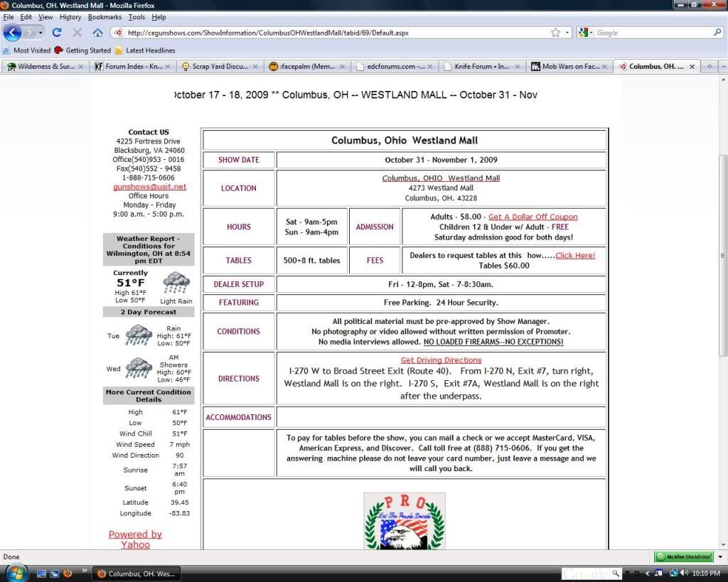Go to the Firefox Home page icon
Image resolution: width=728 pixels, height=582 pixels.
[x=97, y=33]
